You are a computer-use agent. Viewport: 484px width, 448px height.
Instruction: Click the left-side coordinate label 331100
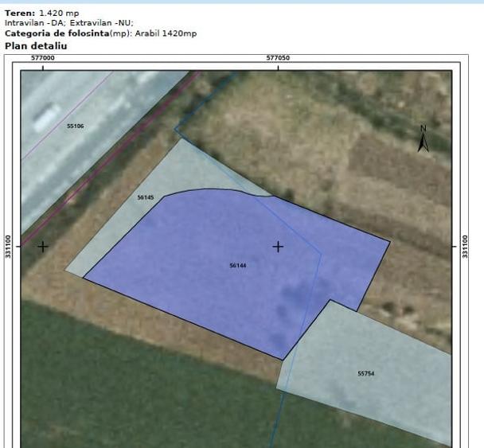coord(8,247)
